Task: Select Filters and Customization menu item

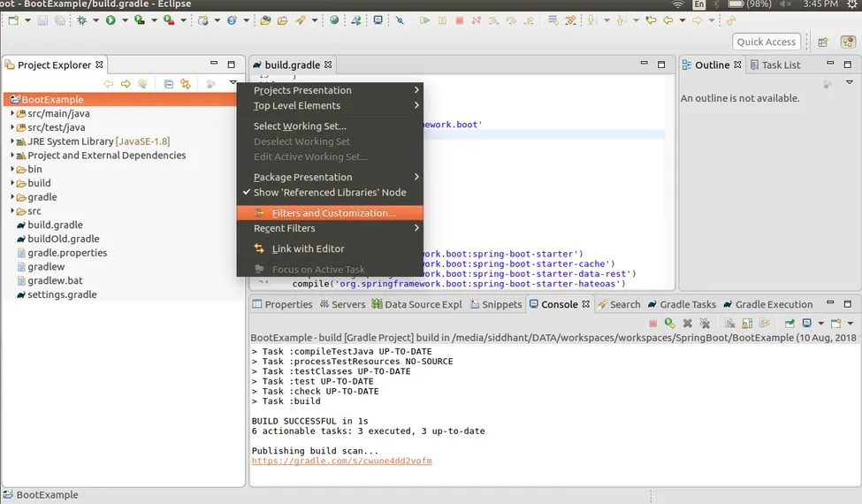Action: [329, 213]
